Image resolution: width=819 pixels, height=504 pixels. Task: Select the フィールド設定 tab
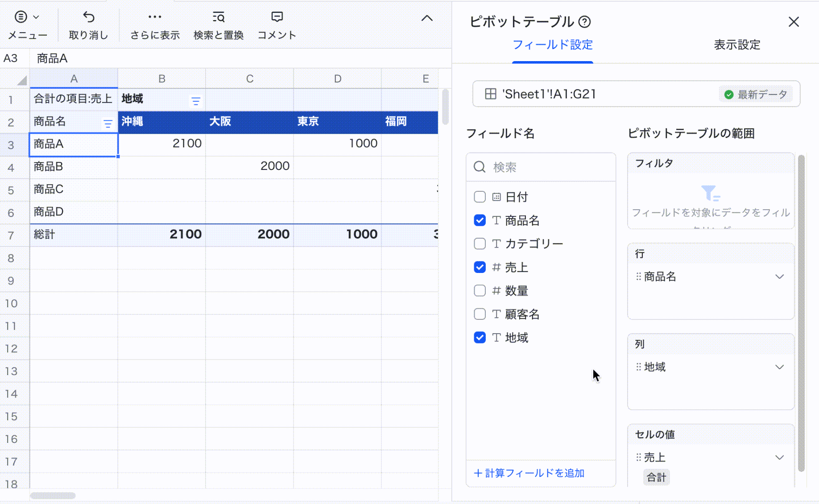553,45
